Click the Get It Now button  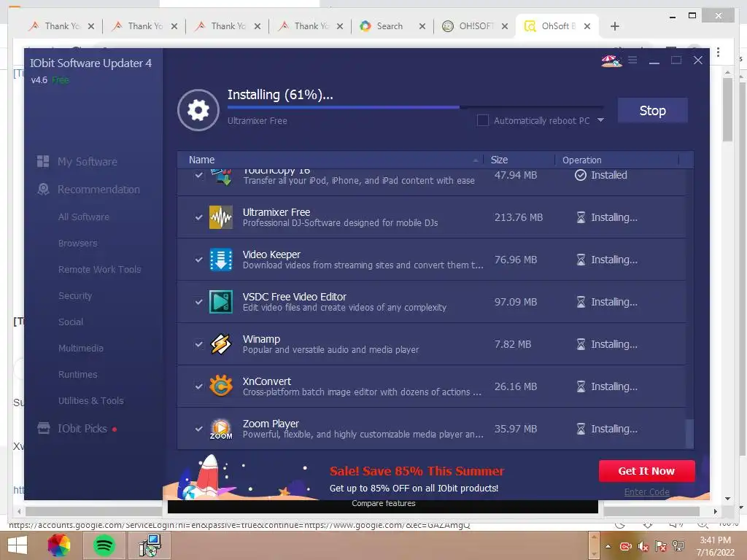pyautogui.click(x=646, y=471)
